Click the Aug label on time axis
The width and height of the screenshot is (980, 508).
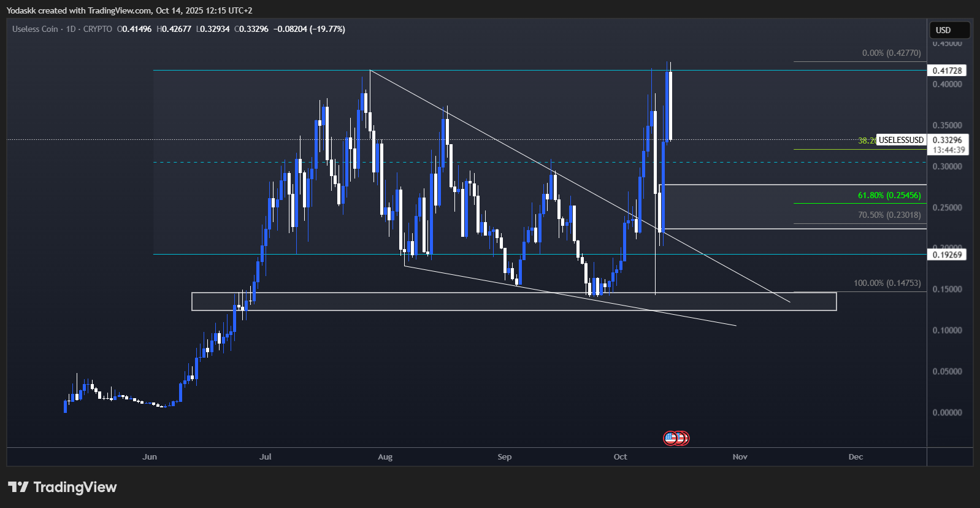(385, 456)
